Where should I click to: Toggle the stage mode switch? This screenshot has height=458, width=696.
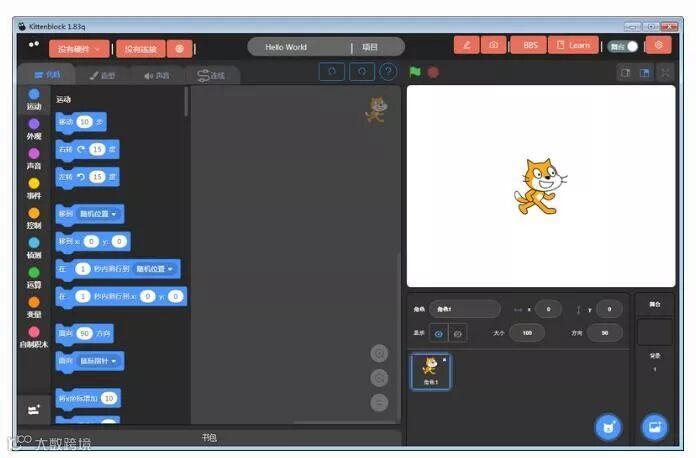point(623,46)
